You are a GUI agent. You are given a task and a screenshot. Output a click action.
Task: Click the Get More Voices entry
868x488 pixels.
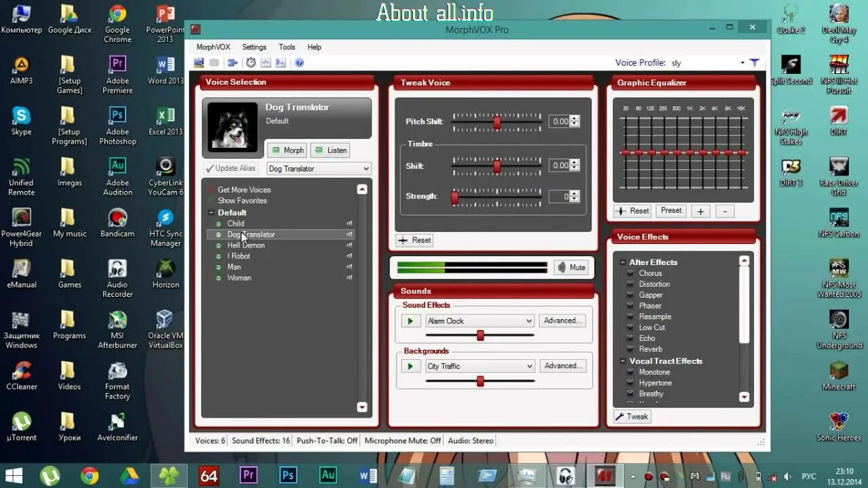coord(244,190)
